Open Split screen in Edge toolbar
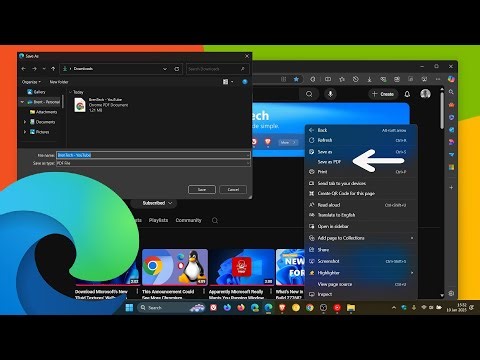 coord(328,79)
